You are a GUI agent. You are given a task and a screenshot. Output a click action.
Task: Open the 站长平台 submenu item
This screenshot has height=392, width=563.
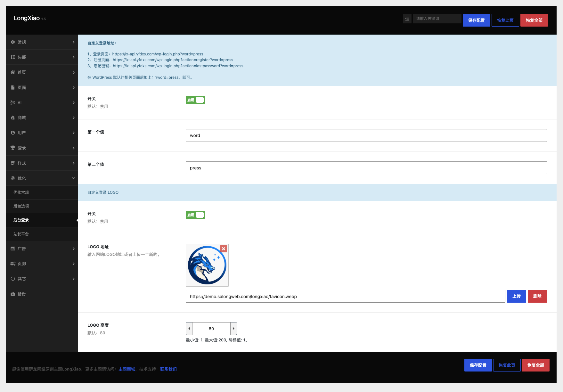coord(42,234)
